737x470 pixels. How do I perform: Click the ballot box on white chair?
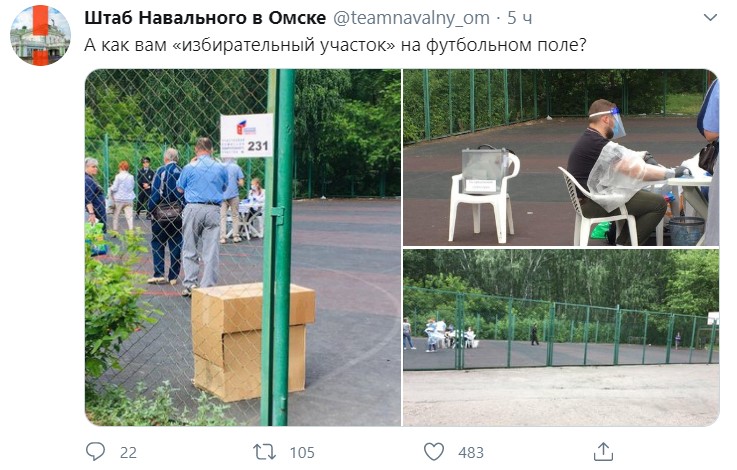tap(484, 171)
